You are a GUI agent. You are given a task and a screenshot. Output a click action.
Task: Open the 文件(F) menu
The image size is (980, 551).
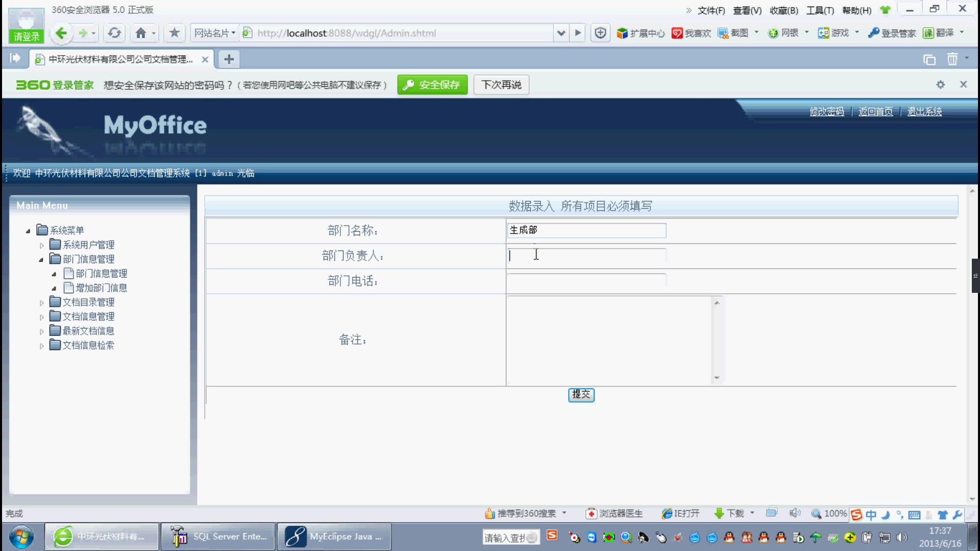711,11
